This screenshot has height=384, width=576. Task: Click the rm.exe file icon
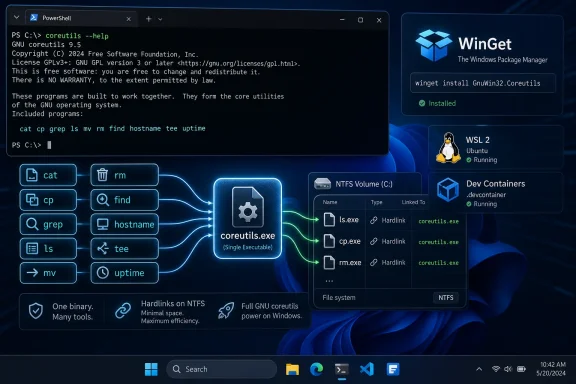coord(329,262)
